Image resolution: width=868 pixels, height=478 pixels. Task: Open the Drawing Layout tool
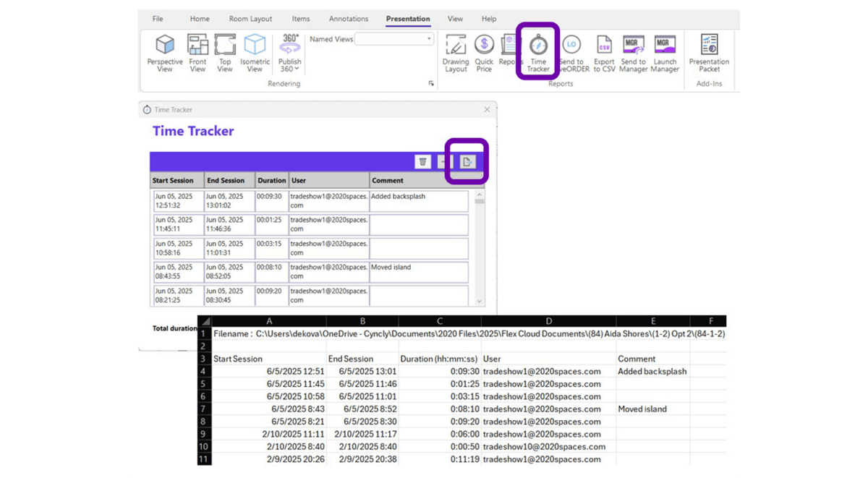coord(456,52)
